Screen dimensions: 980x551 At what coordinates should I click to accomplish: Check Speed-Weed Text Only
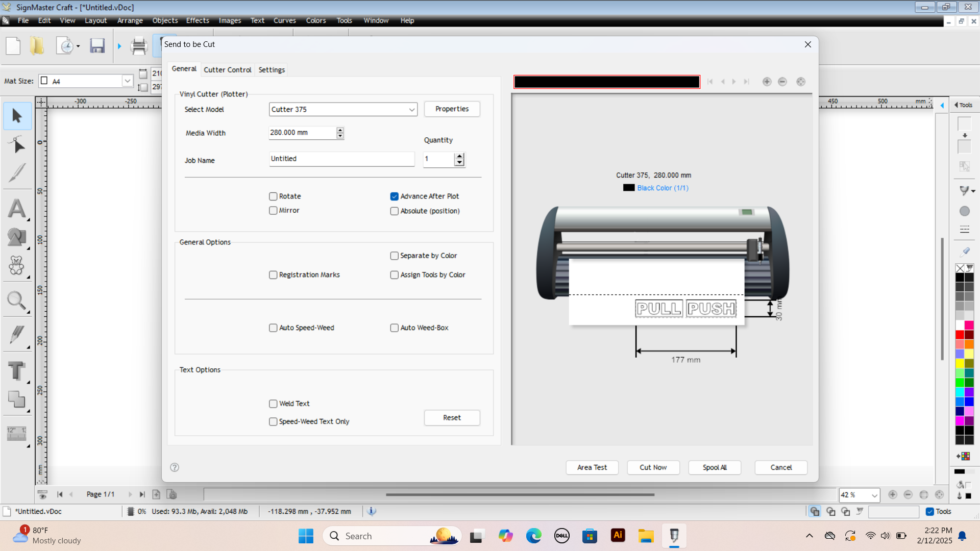[x=273, y=421]
